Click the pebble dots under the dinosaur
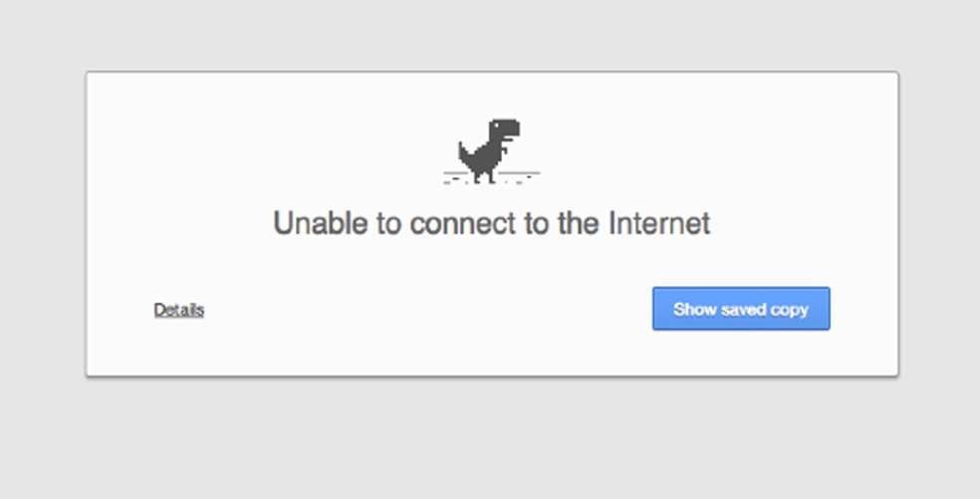980x499 pixels. coord(487,181)
